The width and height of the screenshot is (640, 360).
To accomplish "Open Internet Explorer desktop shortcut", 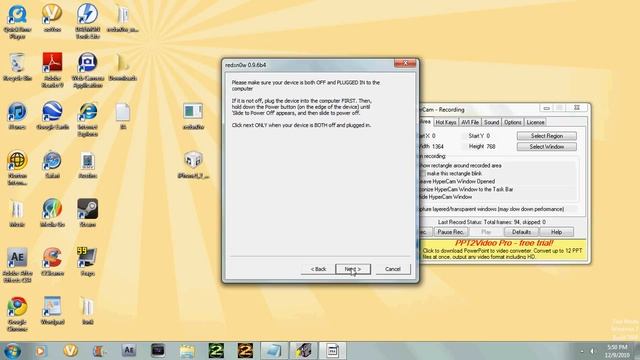I will click(87, 120).
